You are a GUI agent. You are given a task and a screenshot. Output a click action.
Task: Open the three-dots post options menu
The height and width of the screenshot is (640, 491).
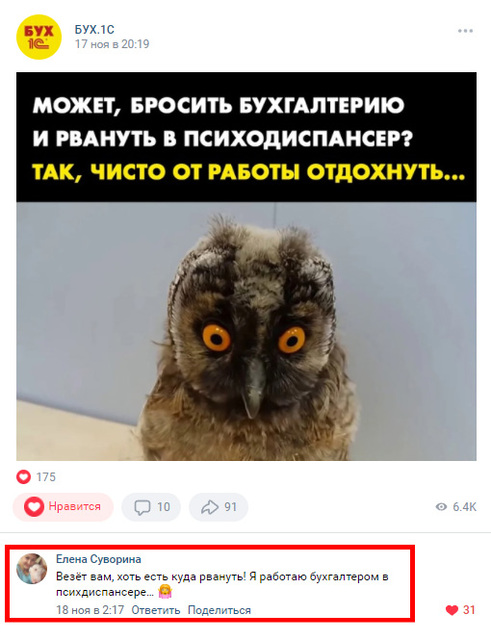point(465,31)
